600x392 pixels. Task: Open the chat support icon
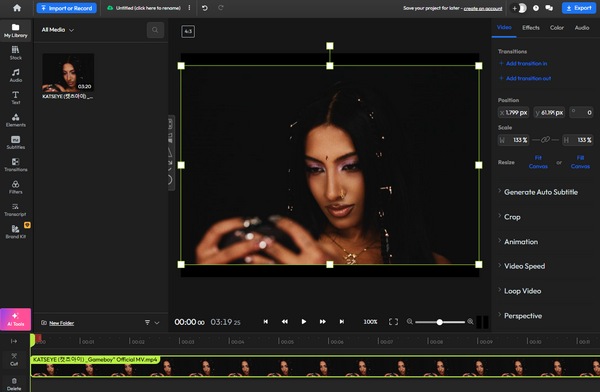pyautogui.click(x=549, y=8)
